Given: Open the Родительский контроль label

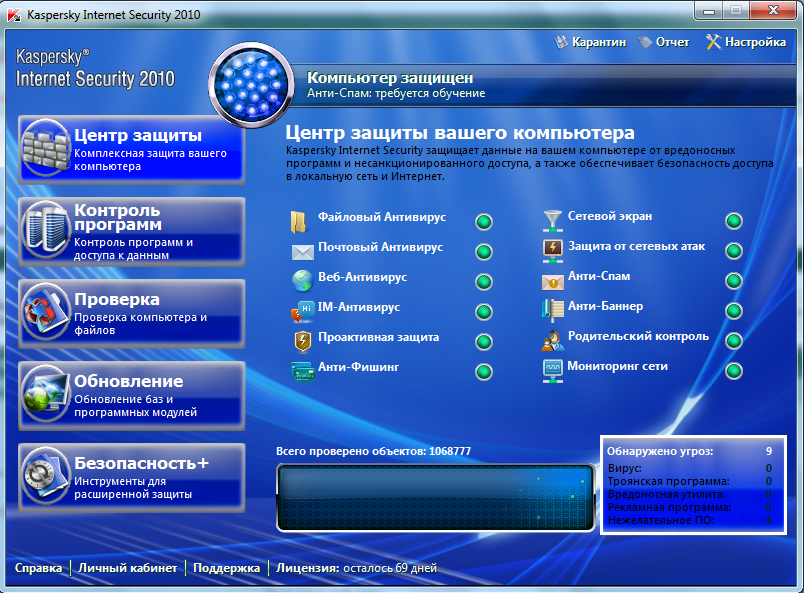Looking at the screenshot, I should click(x=638, y=337).
